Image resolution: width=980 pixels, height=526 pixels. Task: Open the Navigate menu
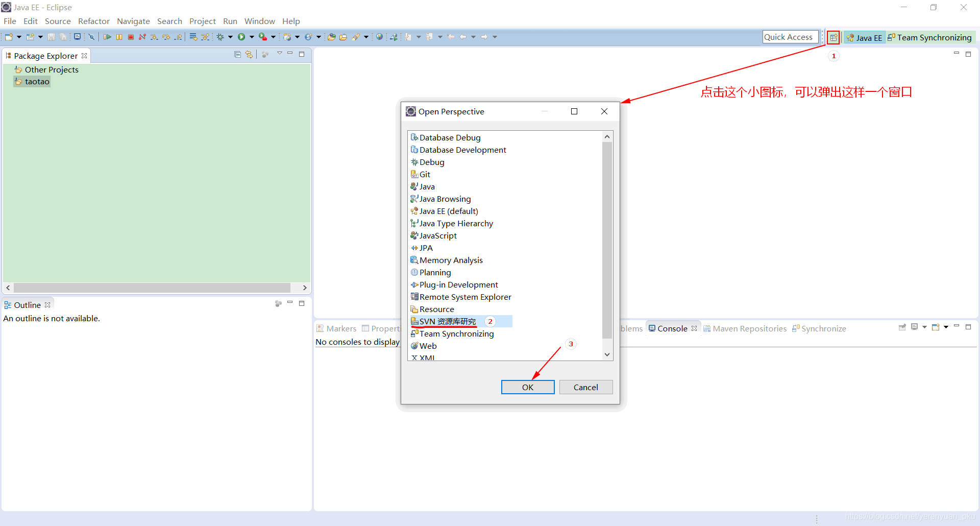[133, 21]
